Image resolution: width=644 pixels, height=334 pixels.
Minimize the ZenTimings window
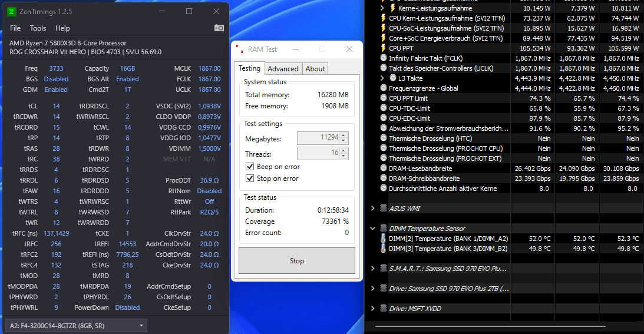[162, 12]
